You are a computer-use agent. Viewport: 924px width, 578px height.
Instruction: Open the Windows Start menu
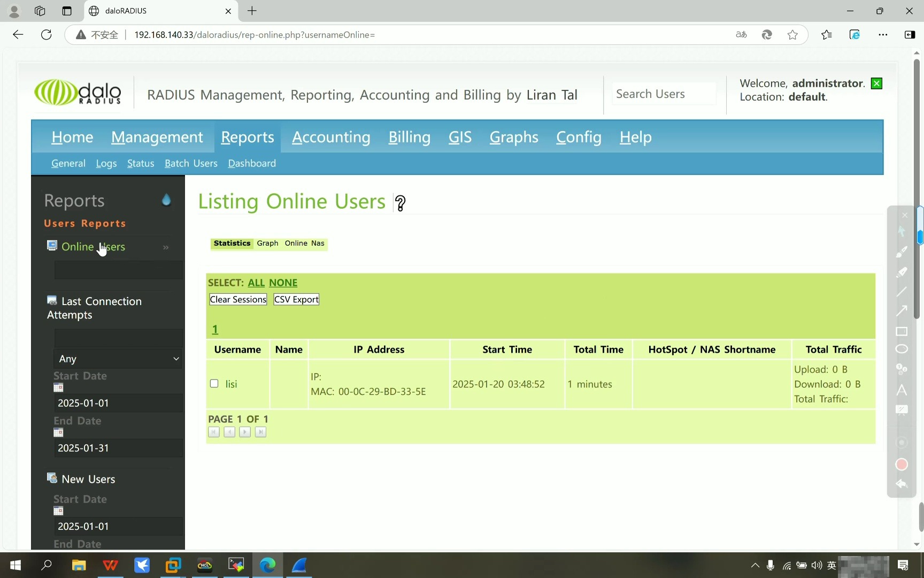(16, 565)
